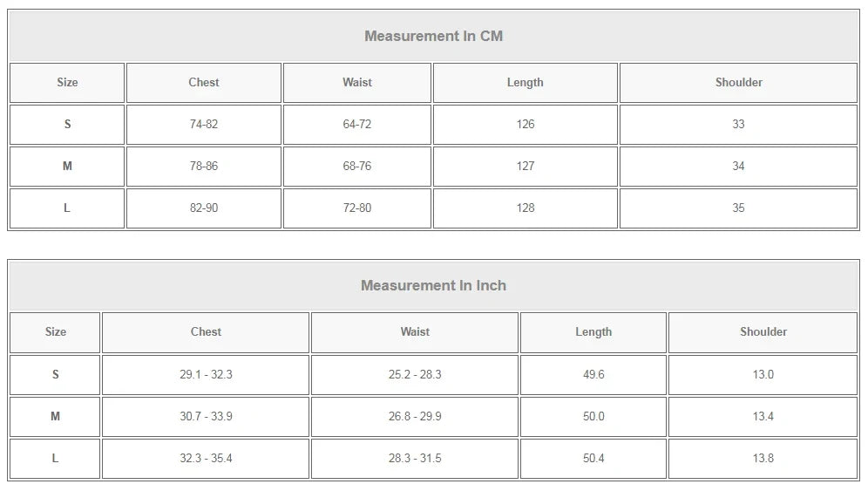
Task: Select the 50.4 length cell
Action: (593, 459)
